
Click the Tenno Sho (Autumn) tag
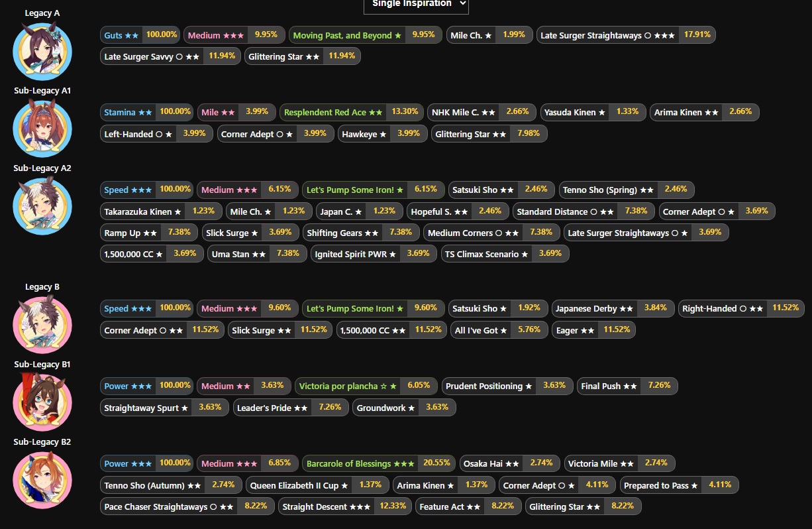[171, 485]
